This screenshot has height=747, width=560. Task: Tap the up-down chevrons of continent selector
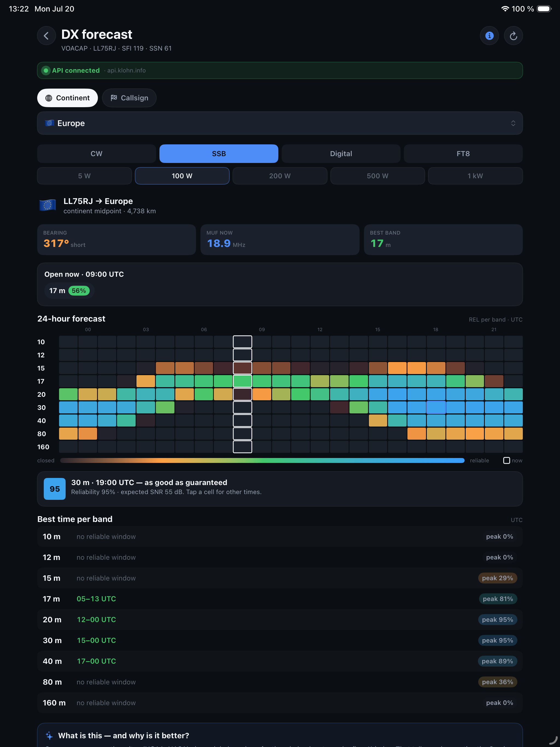pos(513,123)
